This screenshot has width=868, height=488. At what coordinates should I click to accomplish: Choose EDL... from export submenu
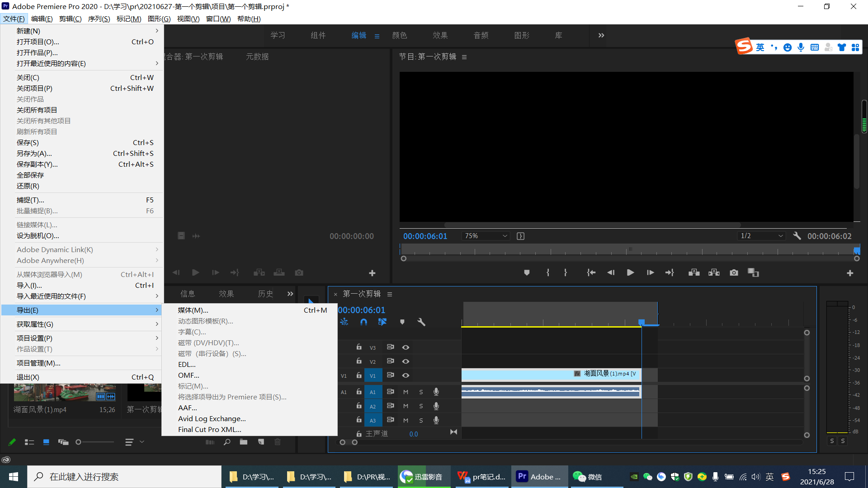(250, 364)
